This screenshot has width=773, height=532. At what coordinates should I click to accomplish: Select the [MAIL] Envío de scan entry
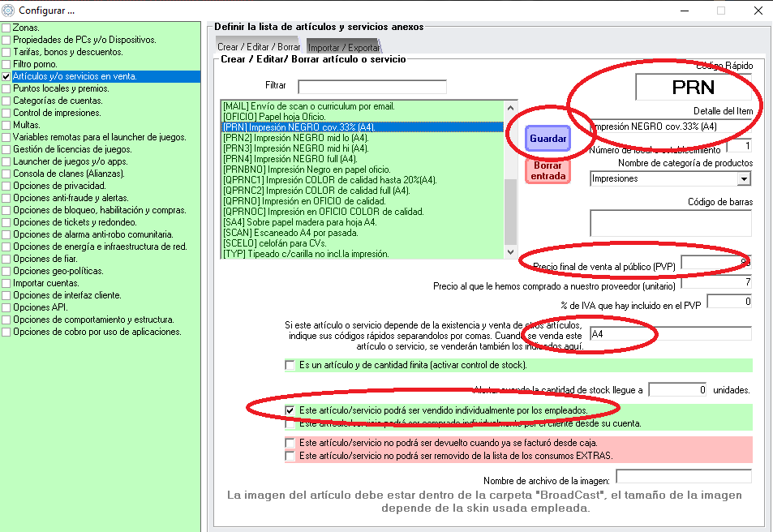coord(362,106)
